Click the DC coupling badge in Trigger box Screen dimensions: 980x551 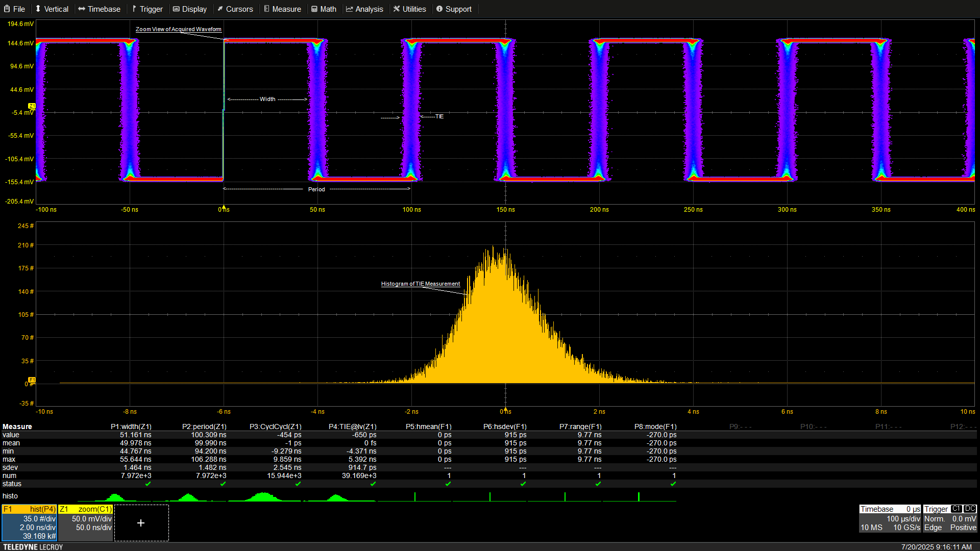970,509
